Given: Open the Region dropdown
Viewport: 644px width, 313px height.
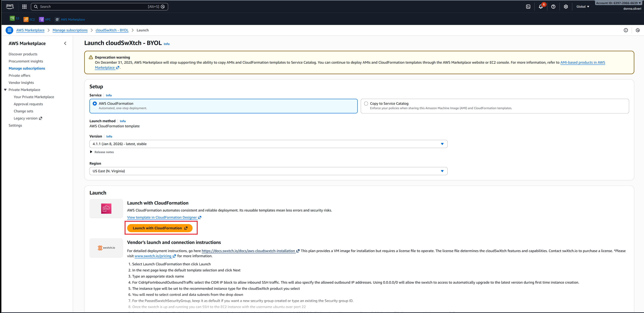Looking at the screenshot, I should pos(268,171).
